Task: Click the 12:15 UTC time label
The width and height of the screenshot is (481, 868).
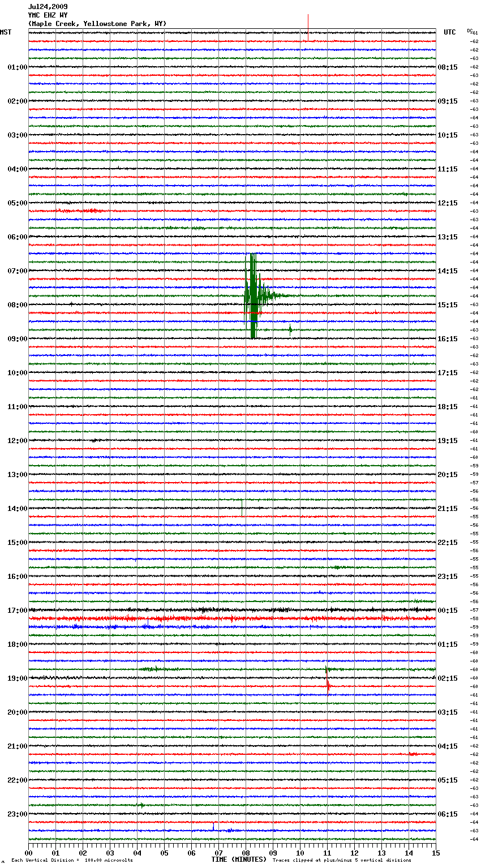Action: (x=448, y=203)
